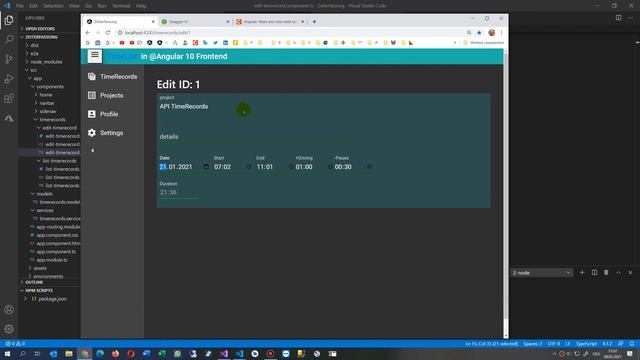Viewport: 640px width, 360px height.
Task: Open TimeRecords in the app sidebar
Action: 113,77
